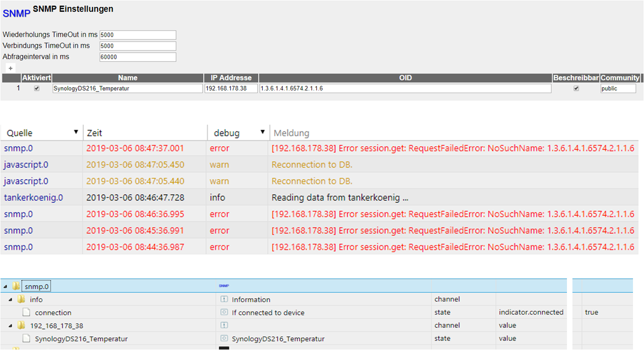
Task: Collapse the 192_168_178_38 tree node
Action: 10,325
